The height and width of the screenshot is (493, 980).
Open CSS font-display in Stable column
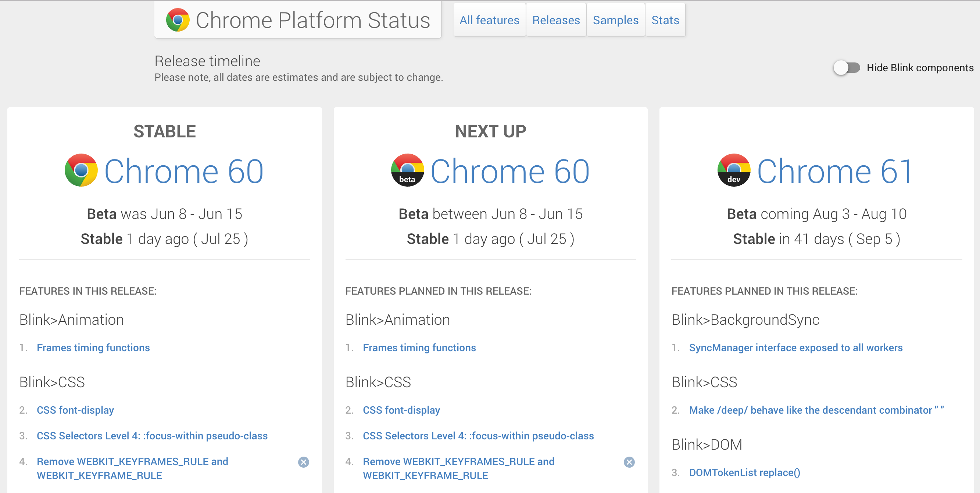[x=75, y=410]
